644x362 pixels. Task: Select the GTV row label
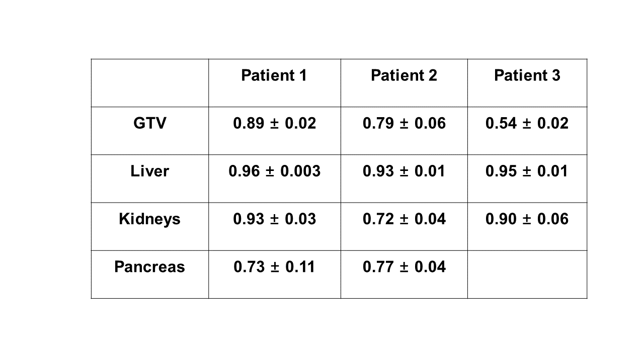click(149, 123)
